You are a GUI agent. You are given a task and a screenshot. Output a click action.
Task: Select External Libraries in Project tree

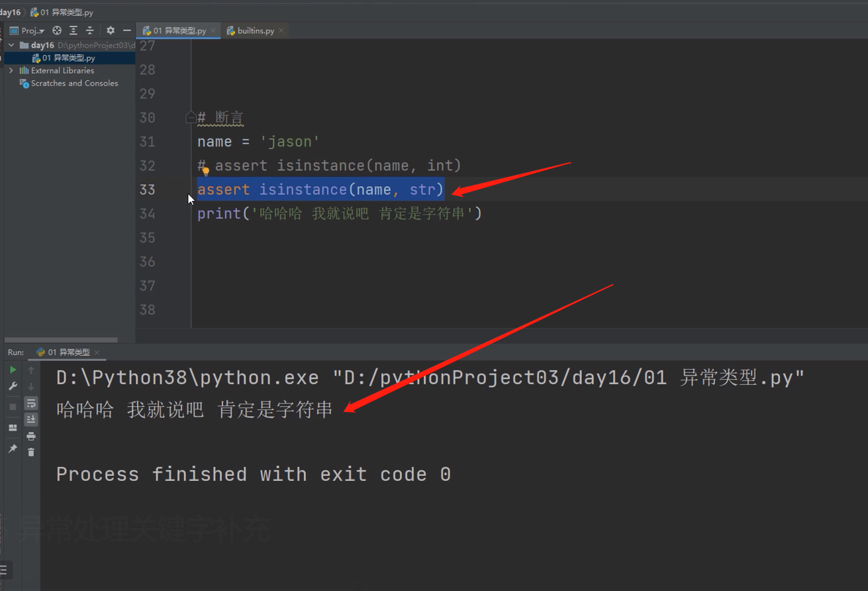click(x=62, y=70)
